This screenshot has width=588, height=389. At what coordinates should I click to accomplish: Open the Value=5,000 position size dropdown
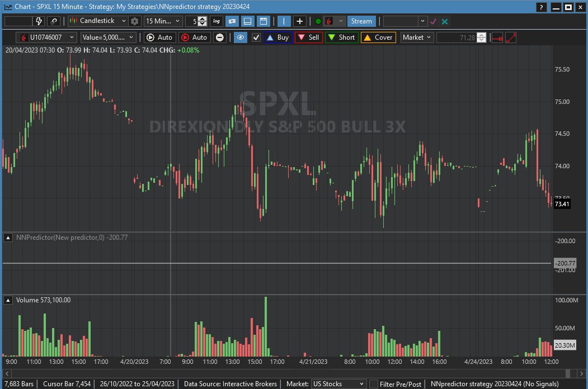[x=107, y=37]
